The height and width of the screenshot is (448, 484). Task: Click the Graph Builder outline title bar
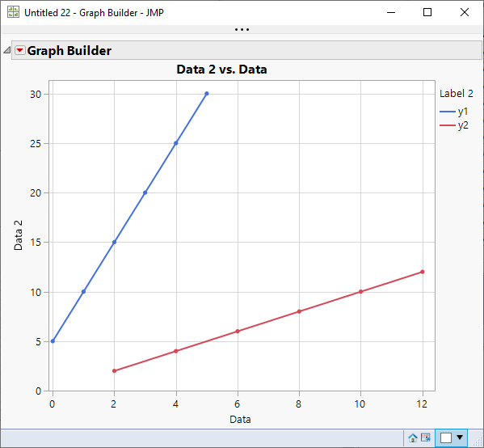(x=246, y=50)
